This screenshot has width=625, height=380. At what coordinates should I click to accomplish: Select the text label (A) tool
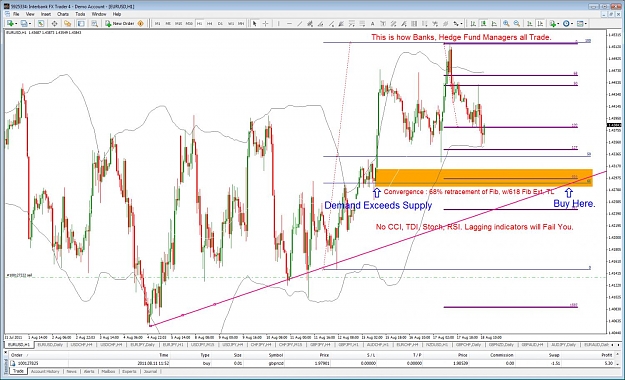[372, 24]
